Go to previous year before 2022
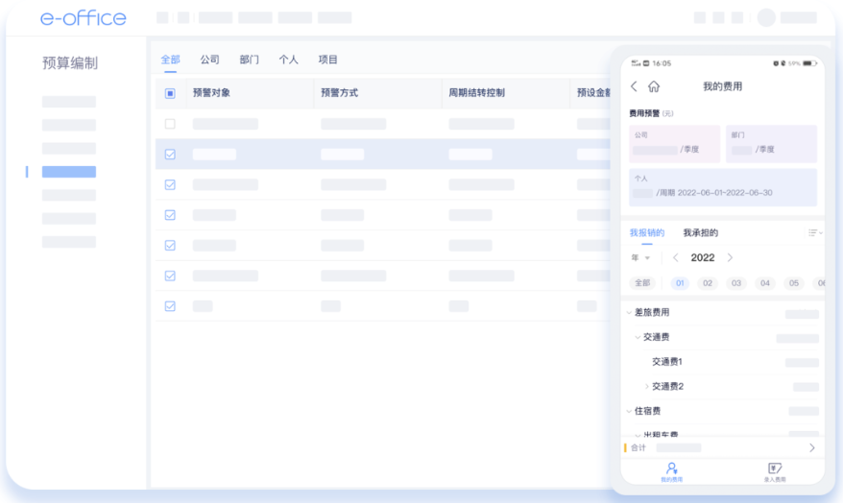Viewport: 843px width, 504px height. 676,258
